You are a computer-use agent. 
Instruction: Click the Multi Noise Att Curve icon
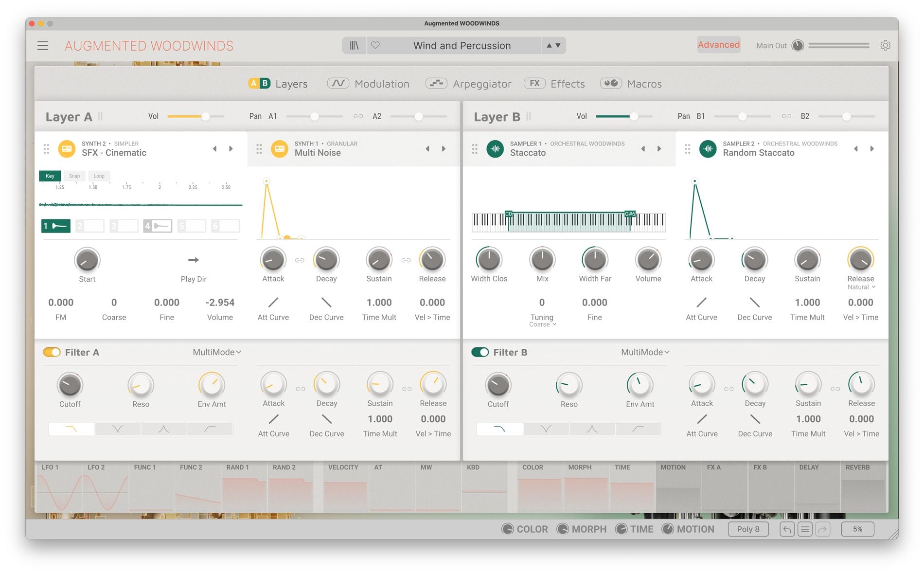pos(273,302)
